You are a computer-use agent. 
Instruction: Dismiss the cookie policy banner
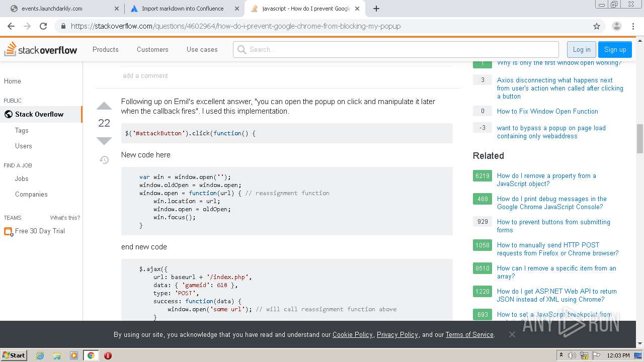(x=512, y=334)
